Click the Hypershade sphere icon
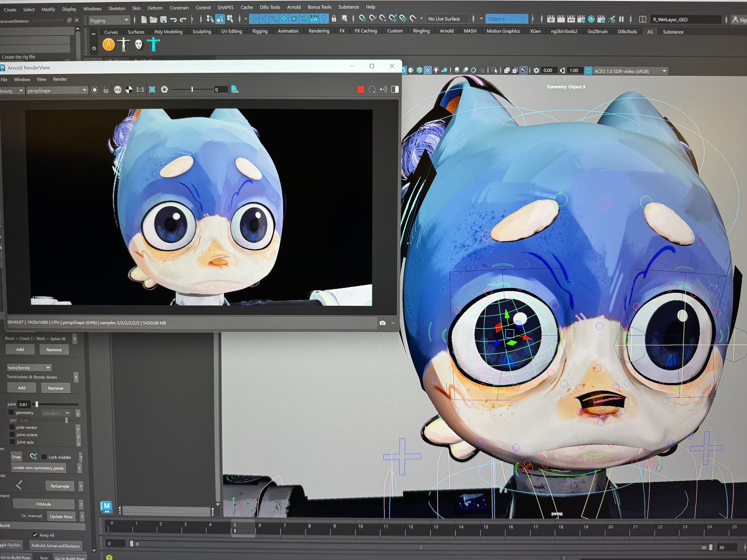The width and height of the screenshot is (747, 560). 591,19
